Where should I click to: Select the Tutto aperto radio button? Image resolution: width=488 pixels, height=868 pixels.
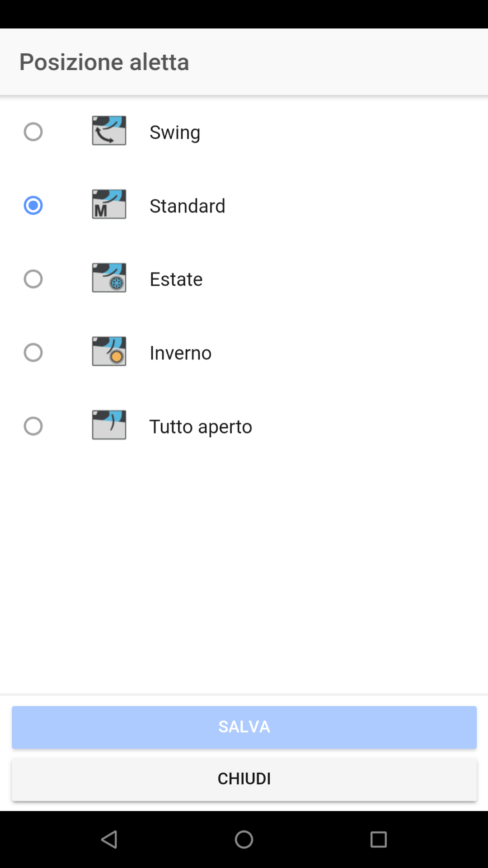coord(33,426)
